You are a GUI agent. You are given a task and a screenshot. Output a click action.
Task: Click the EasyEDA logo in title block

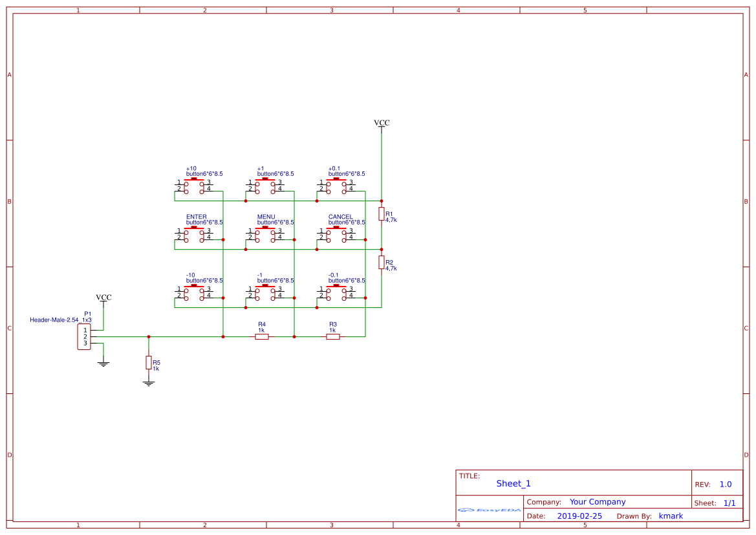[x=490, y=510]
